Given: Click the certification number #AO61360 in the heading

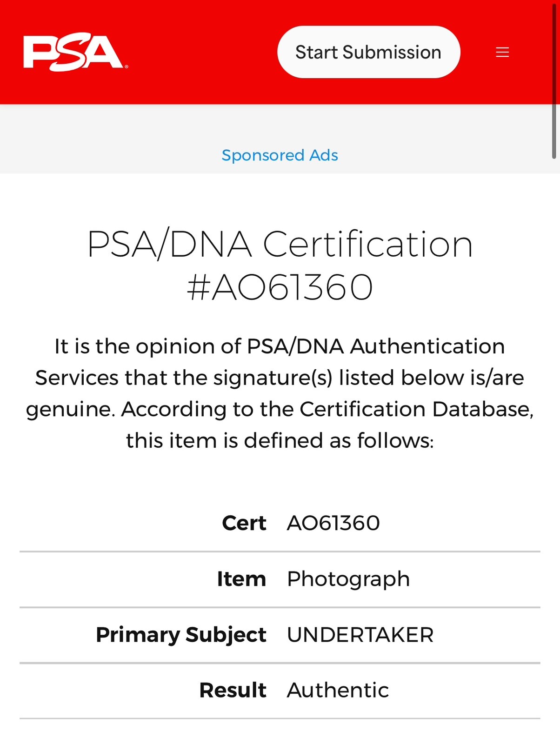Looking at the screenshot, I should coord(280,287).
